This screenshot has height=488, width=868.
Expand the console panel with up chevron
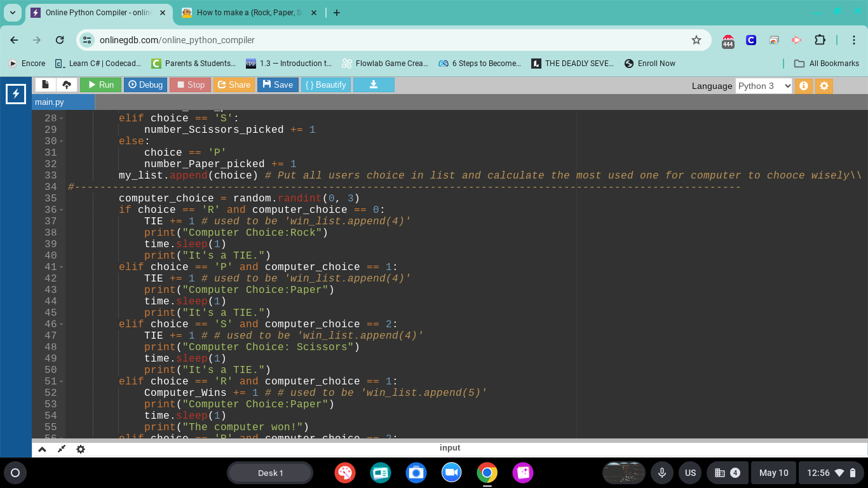(42, 449)
